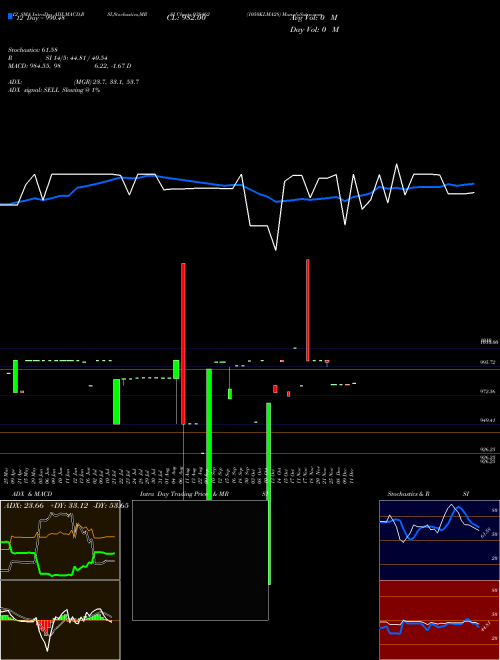Click the MACD histogram red bars area

[44, 626]
